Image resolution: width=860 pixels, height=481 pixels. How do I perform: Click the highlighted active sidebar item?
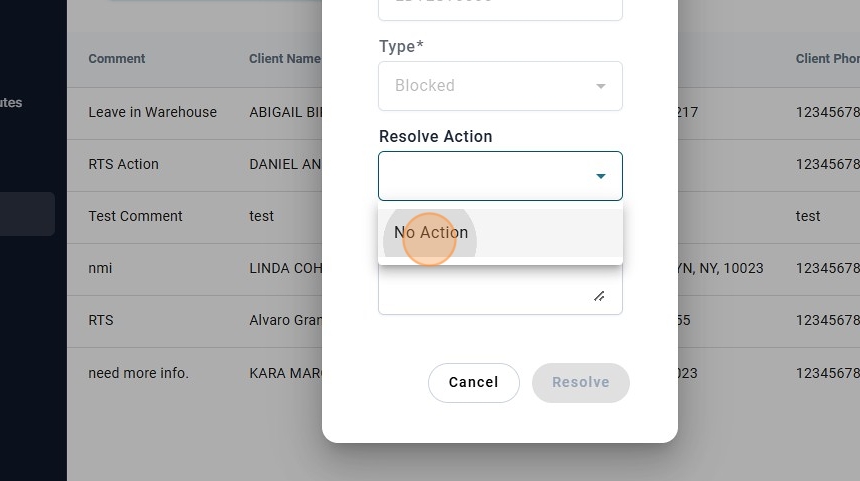click(x=27, y=214)
